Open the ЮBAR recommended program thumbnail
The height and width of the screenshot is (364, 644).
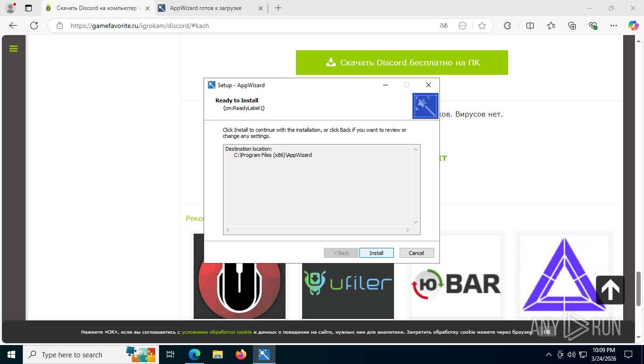tap(456, 276)
